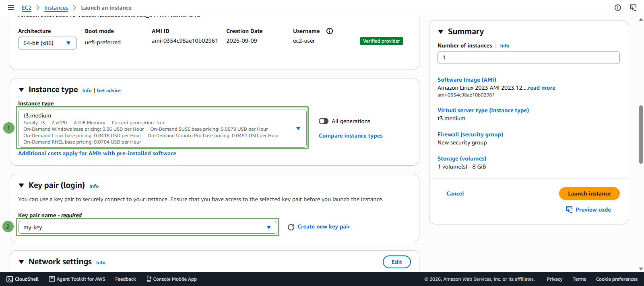644x286 pixels.
Task: Collapse the Summary panel
Action: coord(441,32)
